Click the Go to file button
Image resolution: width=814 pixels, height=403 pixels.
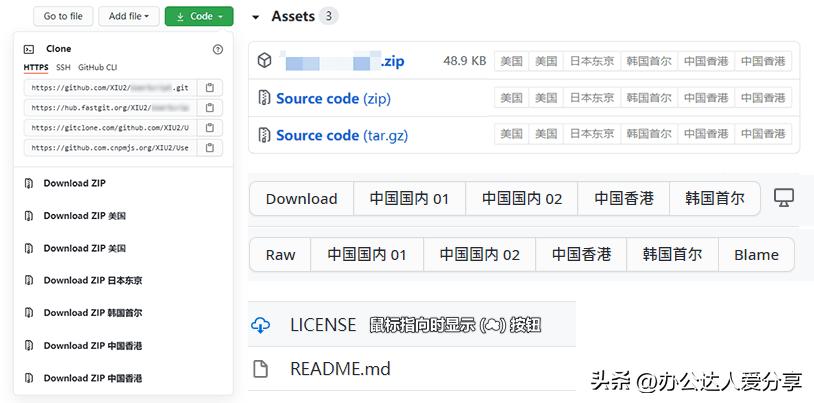coord(63,16)
